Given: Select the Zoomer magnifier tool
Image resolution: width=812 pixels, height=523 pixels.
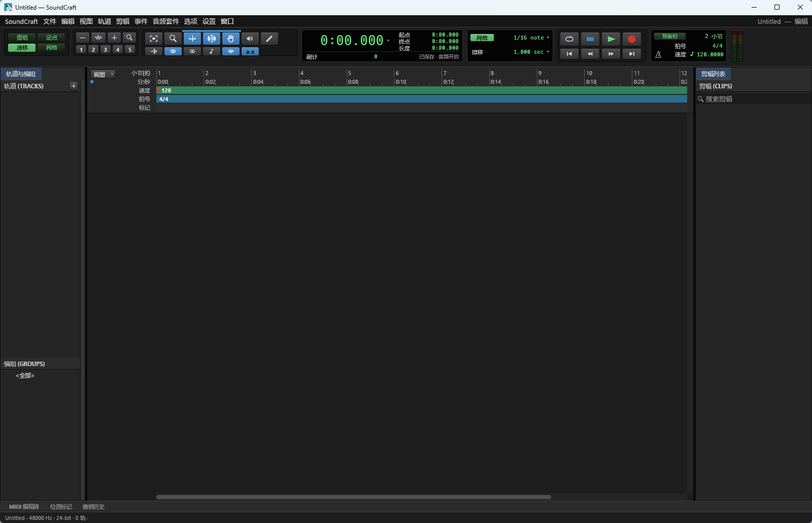Looking at the screenshot, I should [x=173, y=39].
